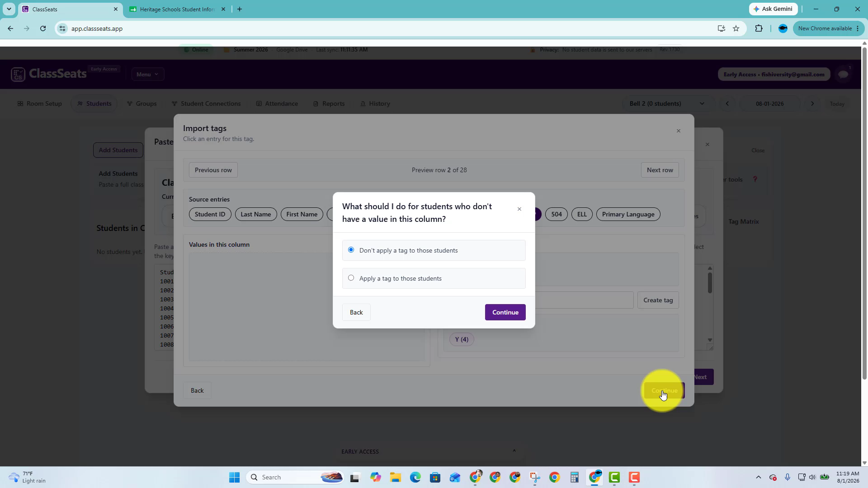Pick the Last Name source entry
This screenshot has height=488, width=868.
point(256,214)
